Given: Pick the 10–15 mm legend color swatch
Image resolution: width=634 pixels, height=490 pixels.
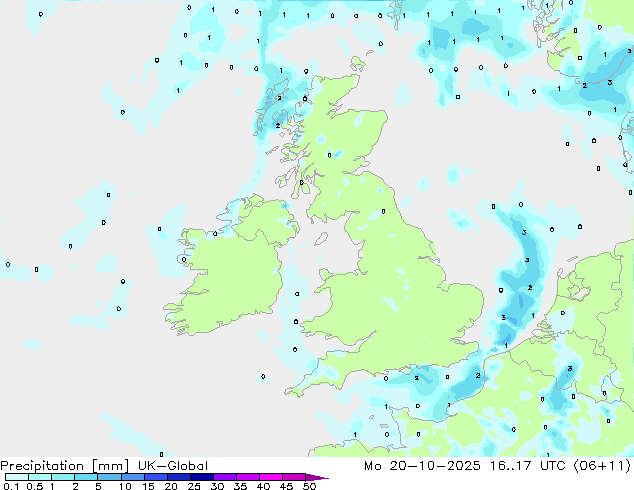Looking at the screenshot, I should click(x=132, y=477).
